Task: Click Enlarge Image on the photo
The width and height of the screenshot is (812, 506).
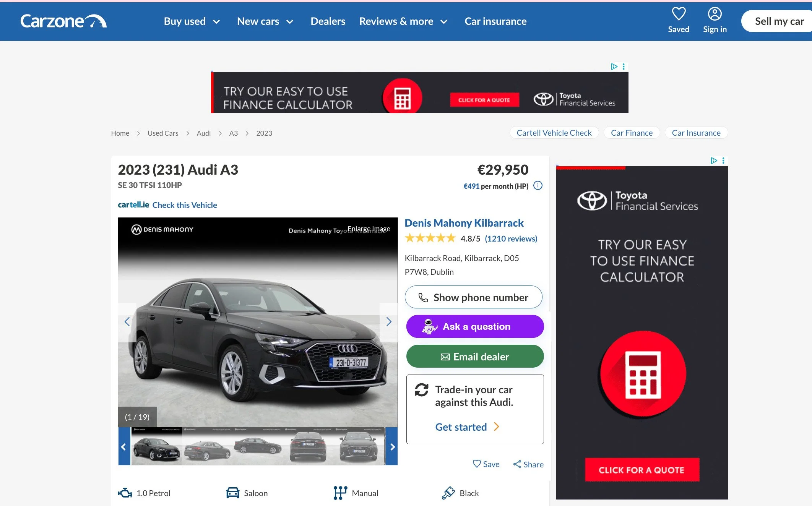Action: [369, 229]
